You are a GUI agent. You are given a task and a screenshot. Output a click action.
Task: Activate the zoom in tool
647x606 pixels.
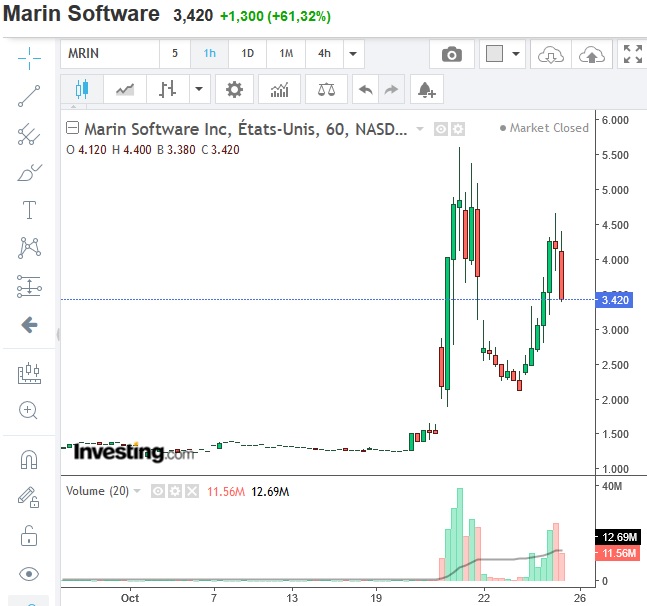pos(28,410)
